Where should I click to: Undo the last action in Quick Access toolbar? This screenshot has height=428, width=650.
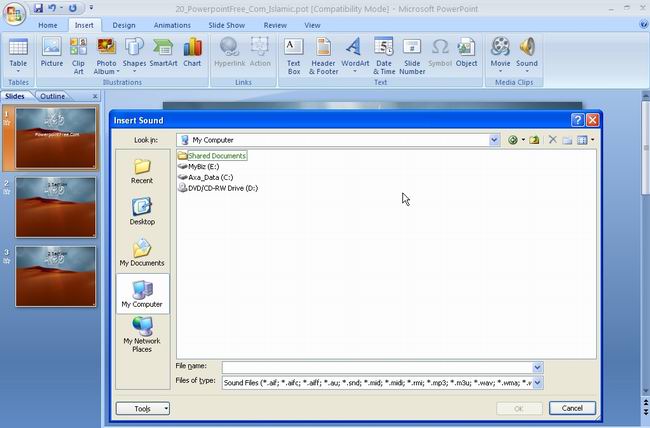tap(52, 8)
